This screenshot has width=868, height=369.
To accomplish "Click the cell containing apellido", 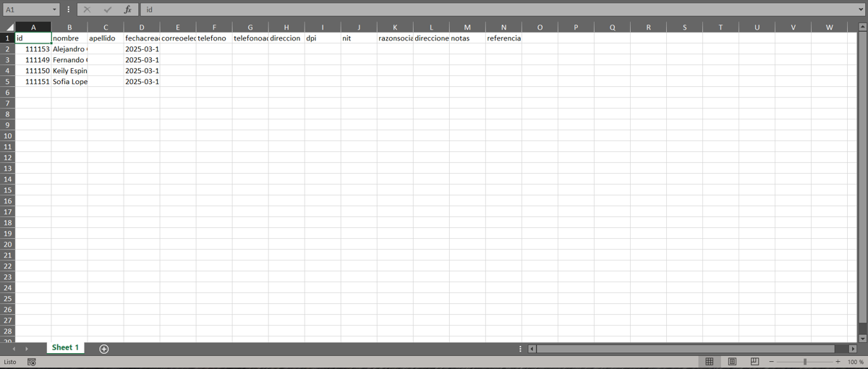I will point(106,38).
